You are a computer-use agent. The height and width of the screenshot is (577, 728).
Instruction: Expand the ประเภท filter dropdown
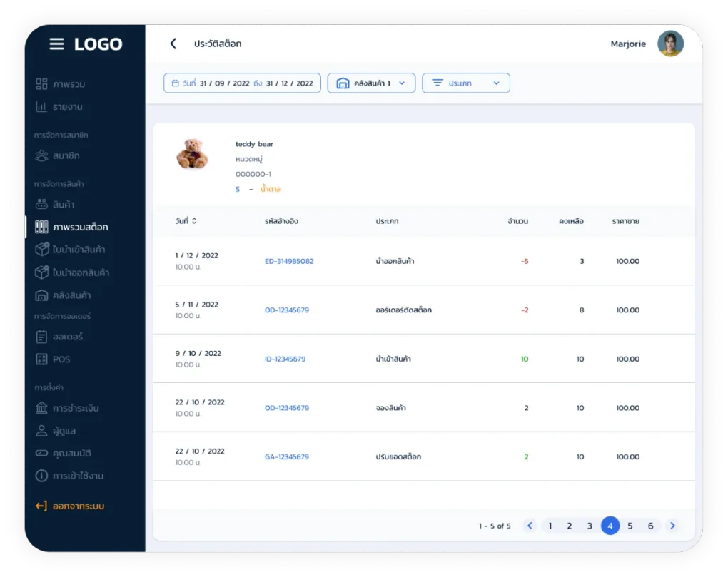[465, 83]
